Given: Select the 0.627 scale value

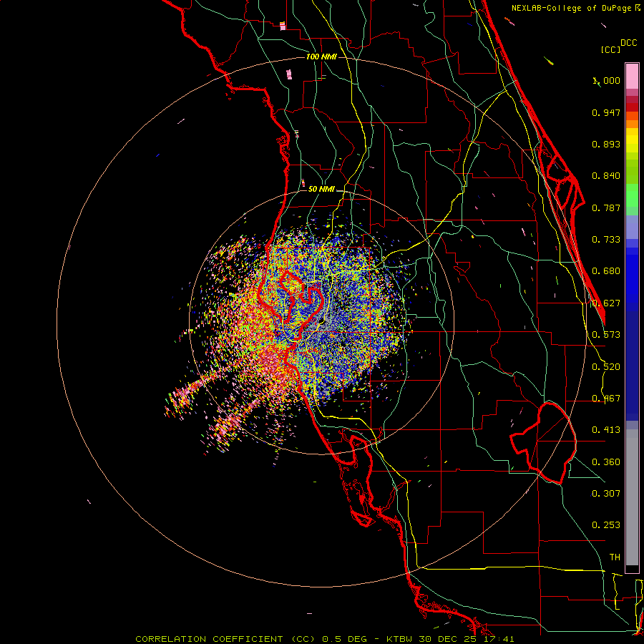Looking at the screenshot, I should pyautogui.click(x=606, y=303).
